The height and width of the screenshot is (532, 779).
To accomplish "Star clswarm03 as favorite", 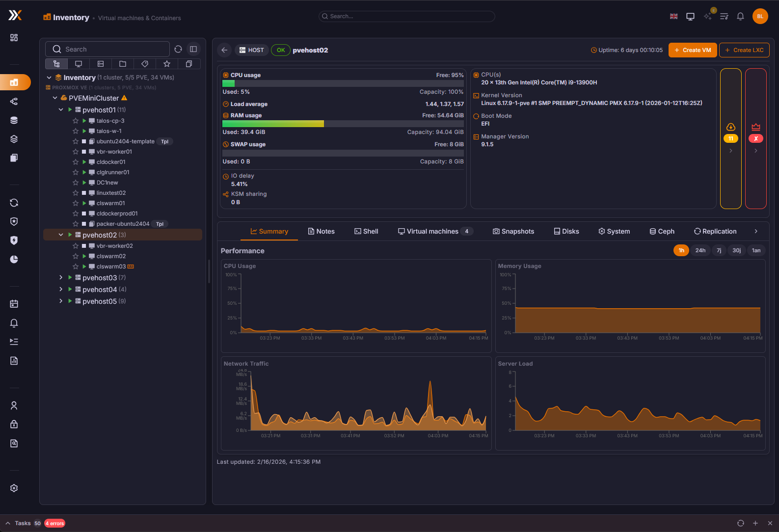I will [x=76, y=266].
